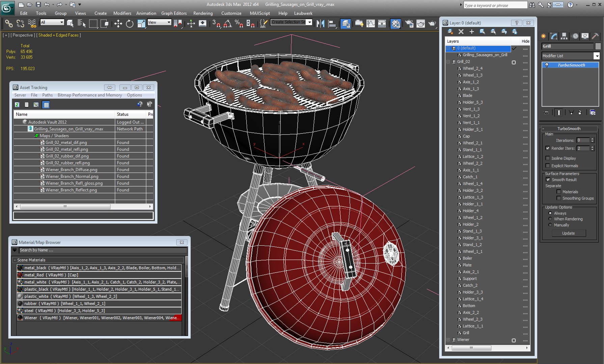Click the Grill object color swatch

point(598,46)
